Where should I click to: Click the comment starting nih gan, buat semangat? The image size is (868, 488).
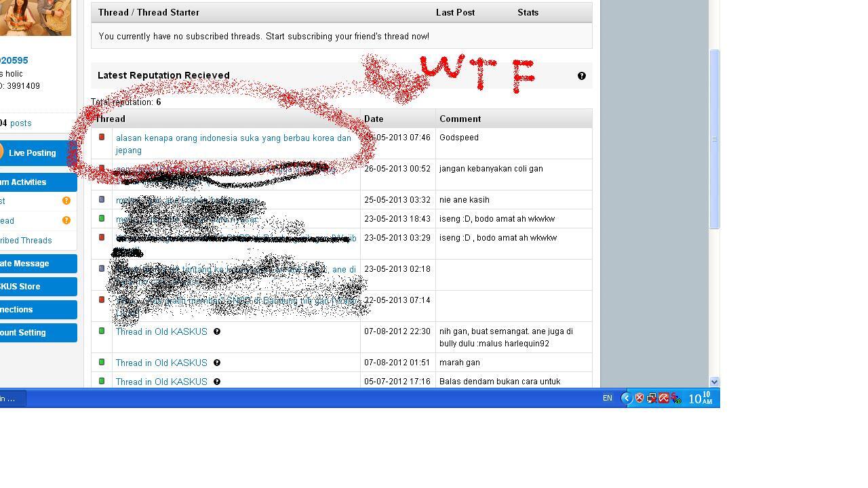(x=506, y=338)
